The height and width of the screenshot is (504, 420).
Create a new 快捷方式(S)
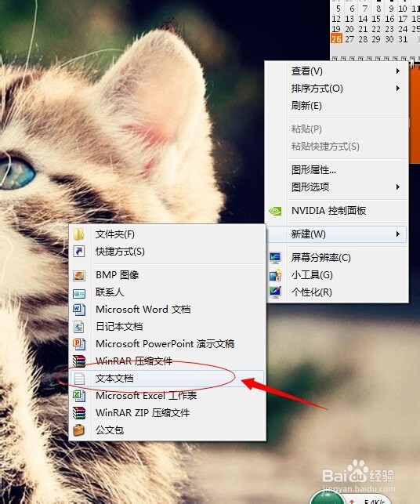167,252
